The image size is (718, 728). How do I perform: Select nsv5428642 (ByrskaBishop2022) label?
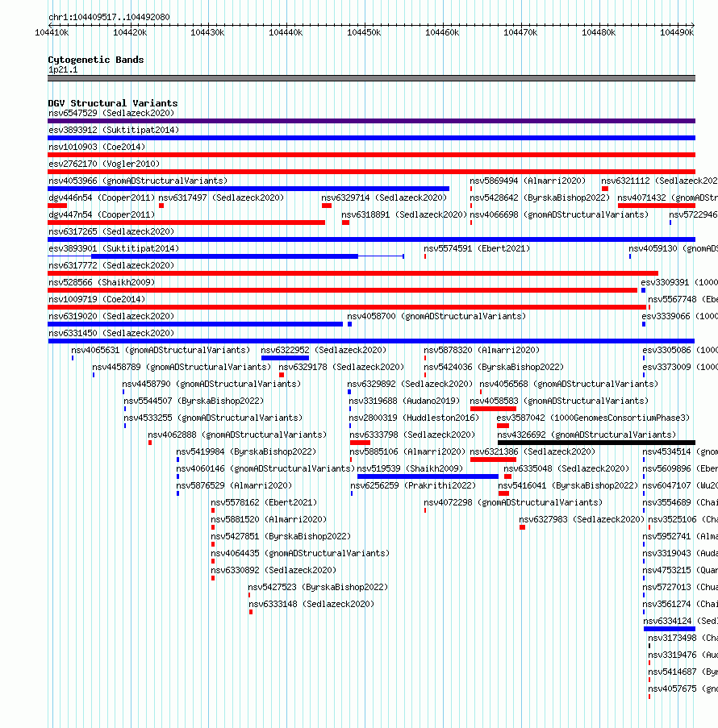click(540, 198)
